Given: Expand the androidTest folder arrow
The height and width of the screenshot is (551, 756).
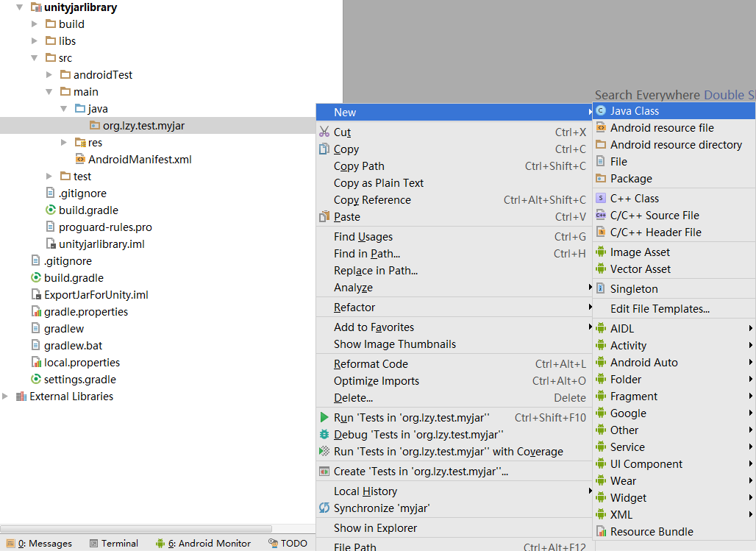Looking at the screenshot, I should point(49,75).
